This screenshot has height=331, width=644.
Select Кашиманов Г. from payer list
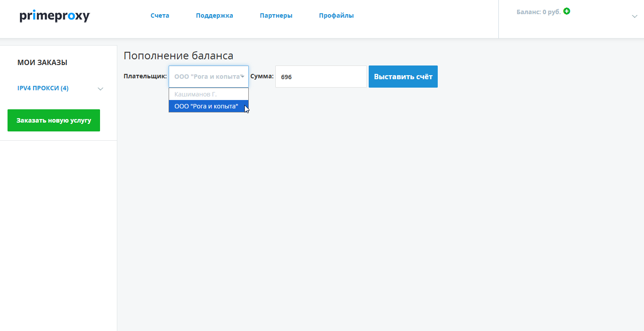[208, 94]
